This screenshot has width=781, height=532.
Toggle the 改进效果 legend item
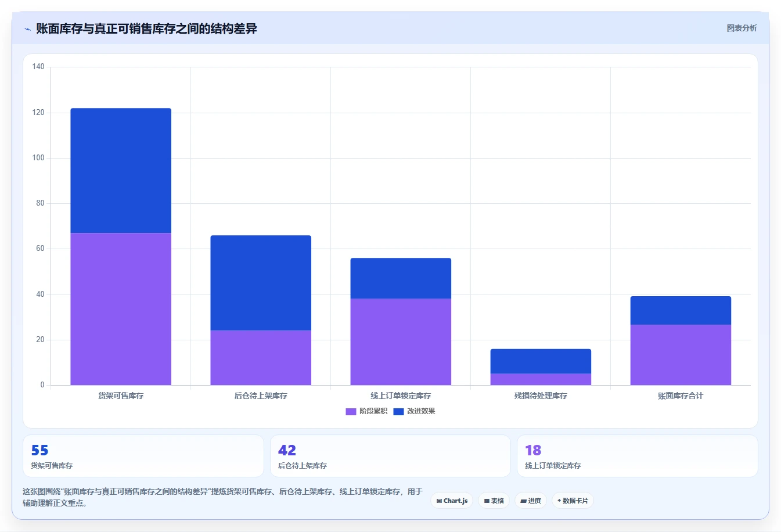coord(414,411)
